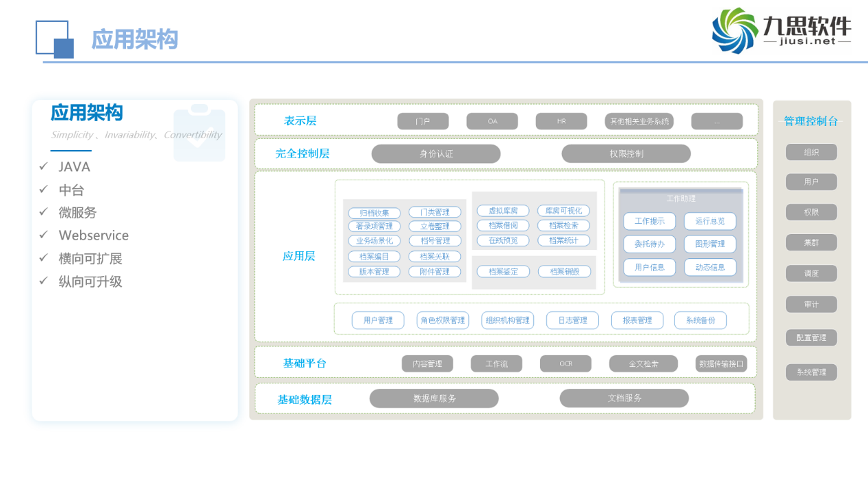
Task: Click the 九思软件 swirl logo
Action: pyautogui.click(x=735, y=30)
